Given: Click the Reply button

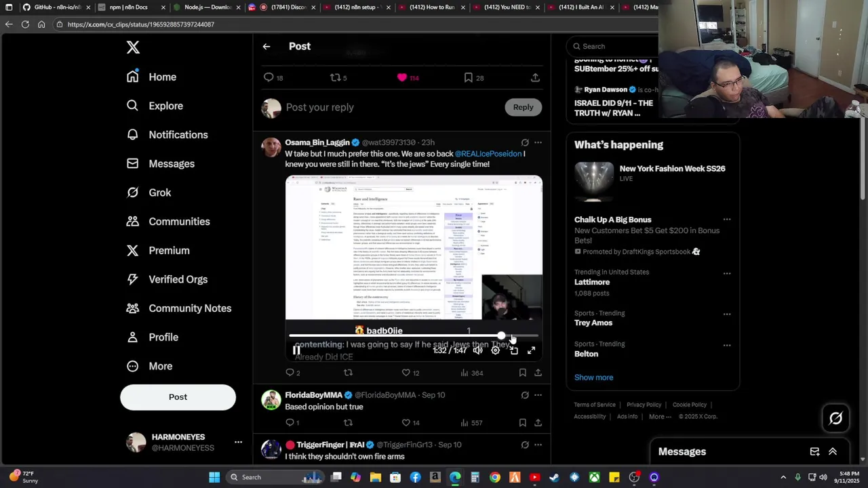Looking at the screenshot, I should (x=523, y=107).
